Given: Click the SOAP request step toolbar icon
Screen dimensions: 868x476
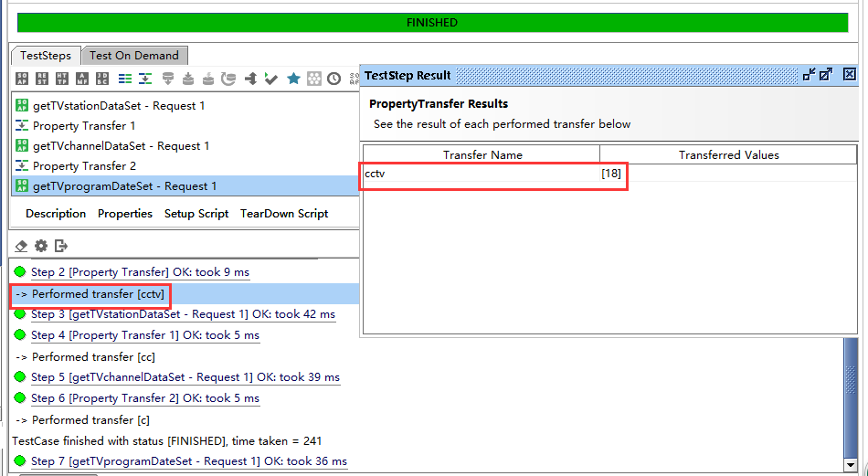Looking at the screenshot, I should 22,79.
